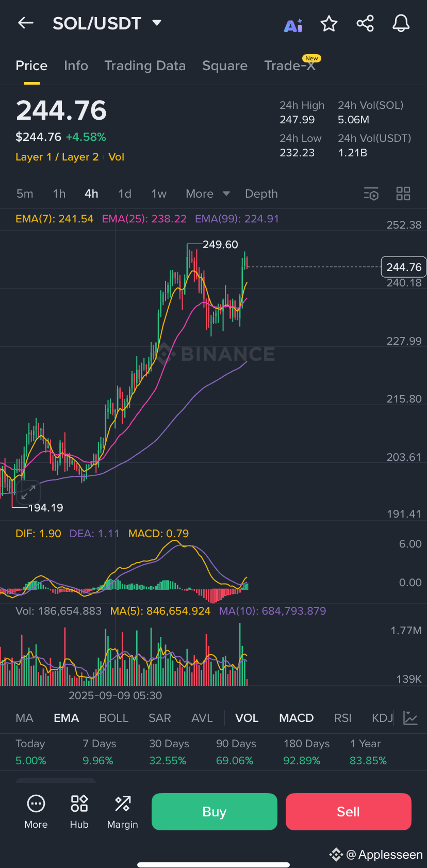
Task: Tap the red Sell button
Action: click(x=349, y=812)
